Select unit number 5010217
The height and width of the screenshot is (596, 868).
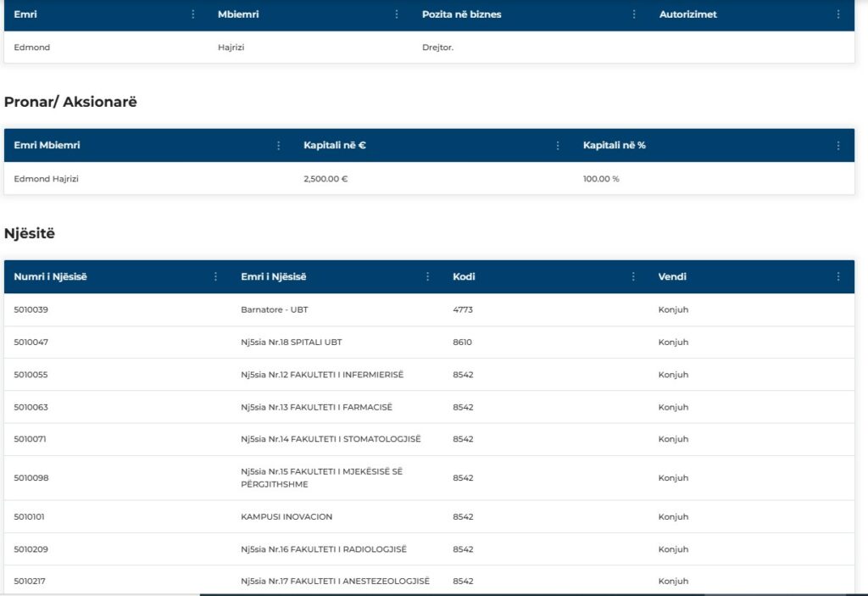30,581
